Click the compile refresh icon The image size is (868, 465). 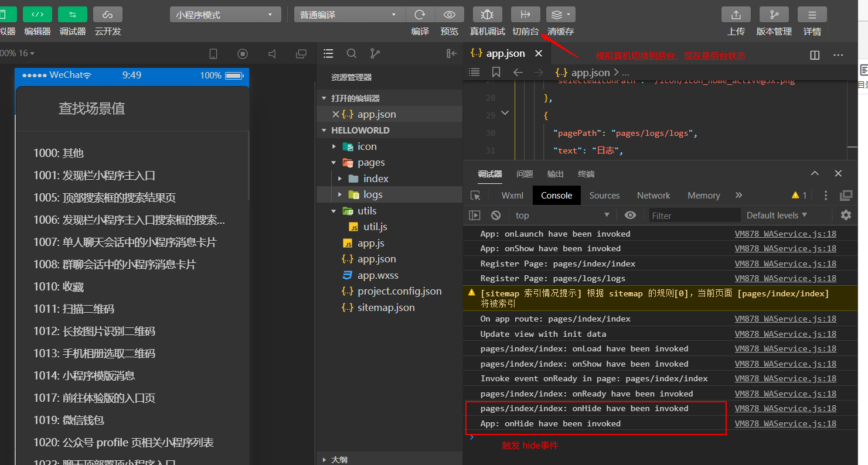(420, 15)
